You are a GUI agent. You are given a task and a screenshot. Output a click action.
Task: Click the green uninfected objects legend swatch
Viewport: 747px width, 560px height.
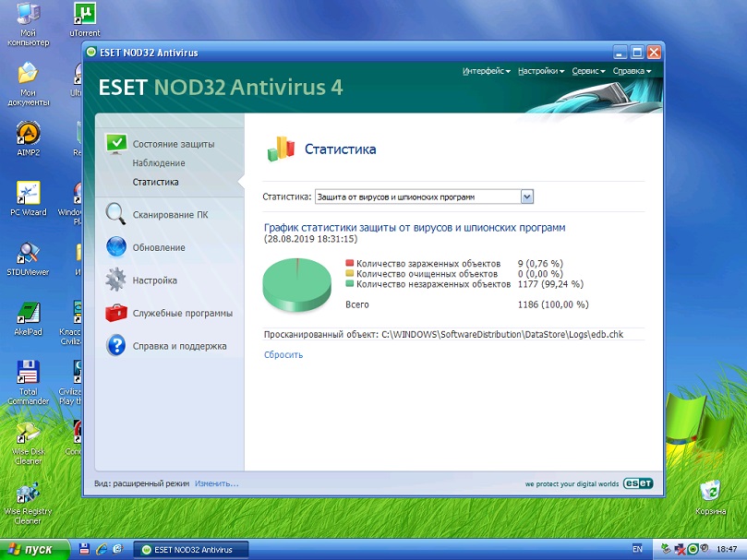350,284
